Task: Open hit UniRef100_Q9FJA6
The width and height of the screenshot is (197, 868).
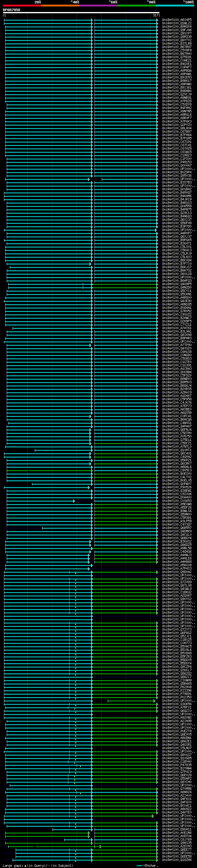Action: [x=177, y=30]
